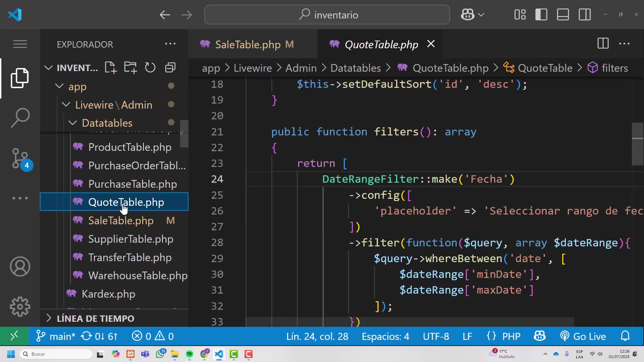This screenshot has width=644, height=362.
Task: Open Windows Start menu
Action: click(11, 354)
